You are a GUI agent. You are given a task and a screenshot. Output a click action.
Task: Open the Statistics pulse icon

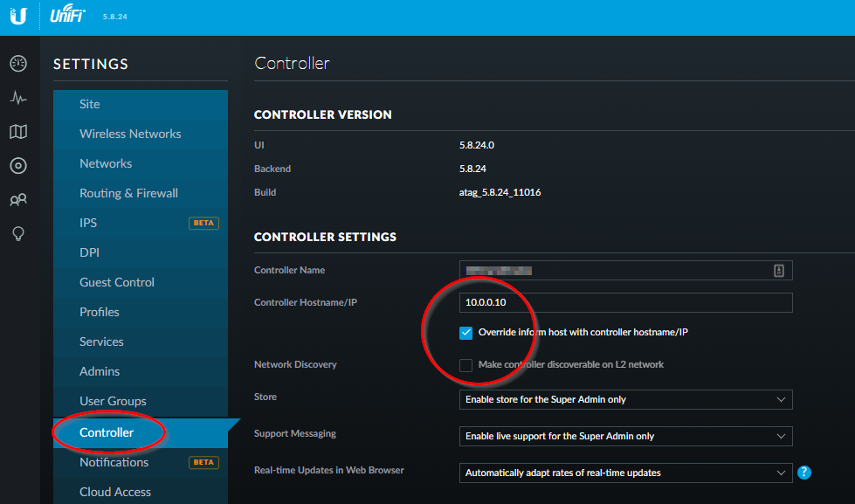click(x=18, y=98)
